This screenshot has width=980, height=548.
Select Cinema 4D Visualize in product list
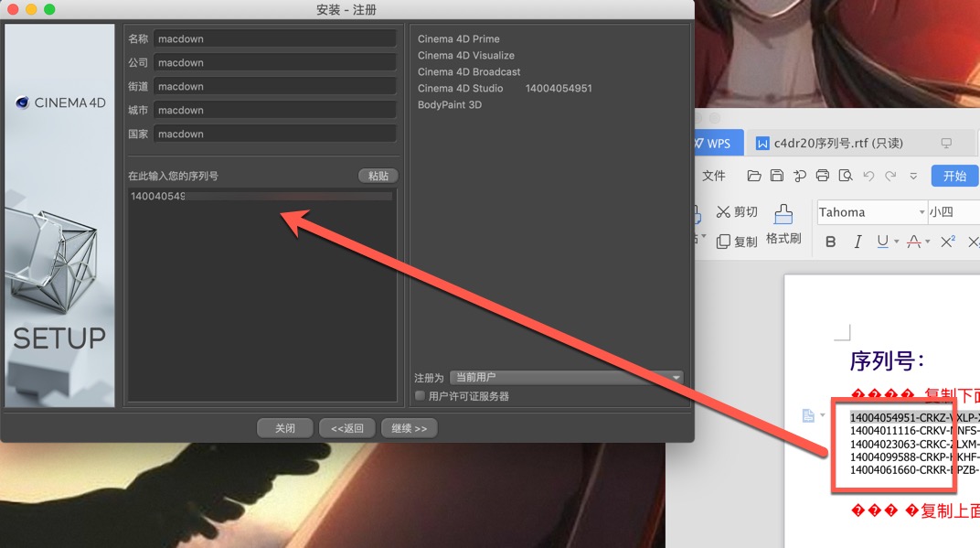tap(465, 55)
